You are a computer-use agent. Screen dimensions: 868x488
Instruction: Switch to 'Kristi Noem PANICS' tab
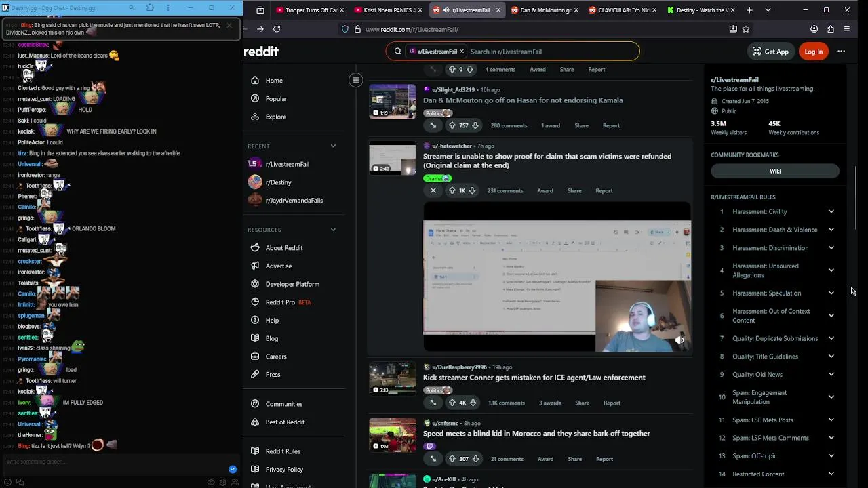point(388,10)
